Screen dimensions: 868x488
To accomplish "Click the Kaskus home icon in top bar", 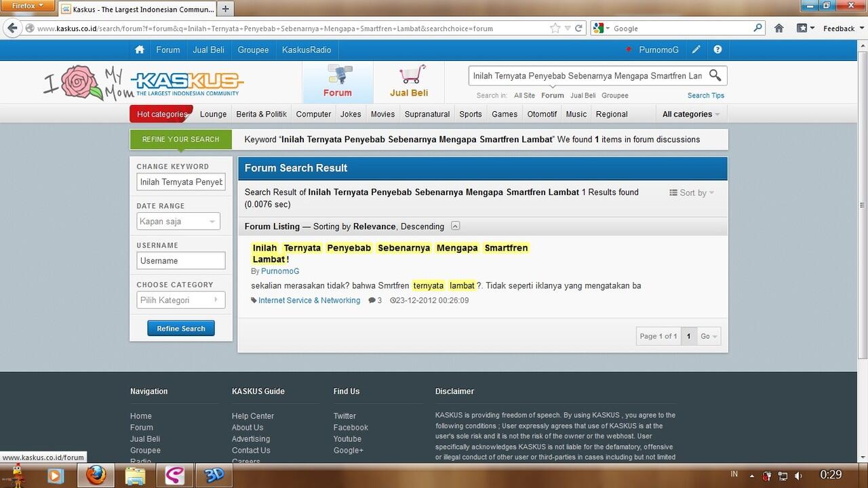I will pos(139,49).
